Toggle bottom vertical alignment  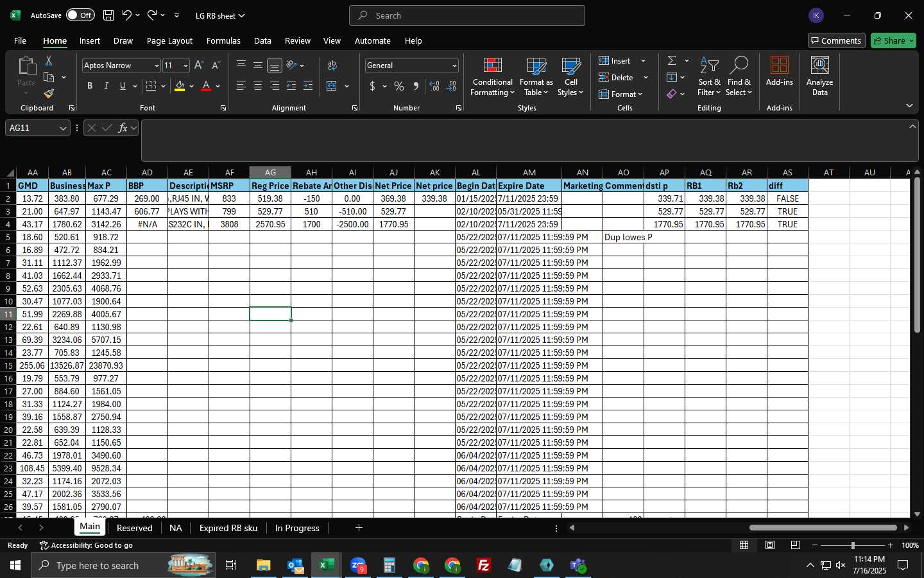click(274, 66)
